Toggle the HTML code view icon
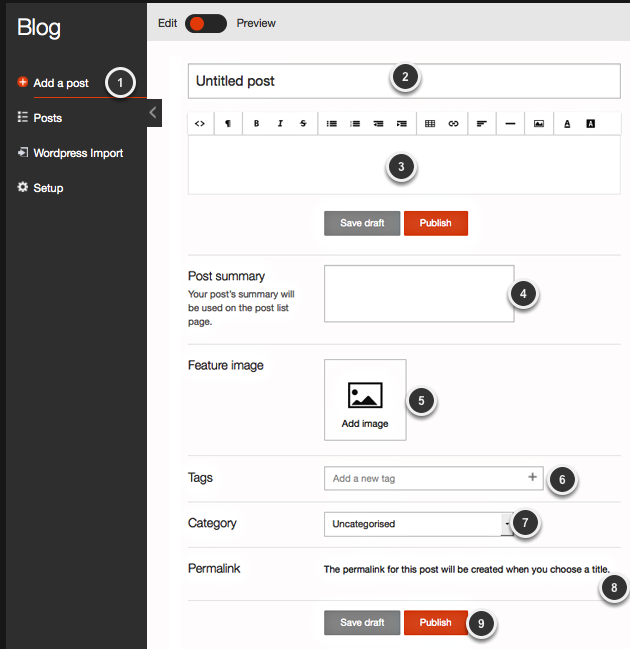630x649 pixels. (200, 123)
